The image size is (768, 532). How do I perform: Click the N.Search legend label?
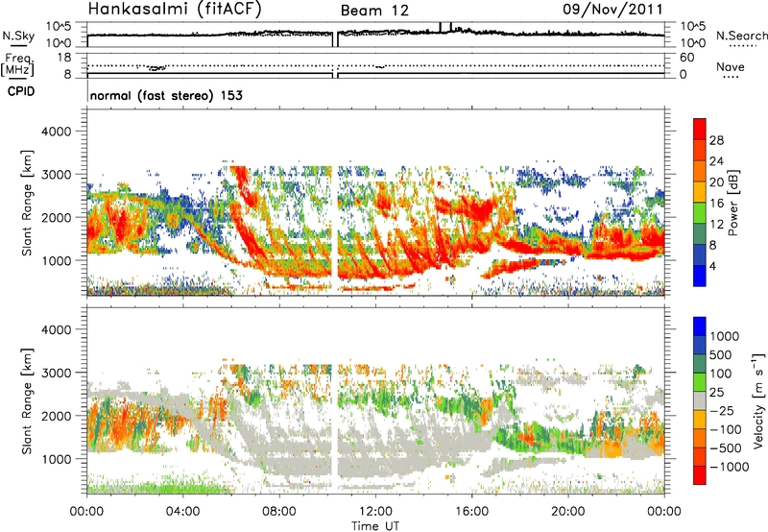tap(741, 36)
